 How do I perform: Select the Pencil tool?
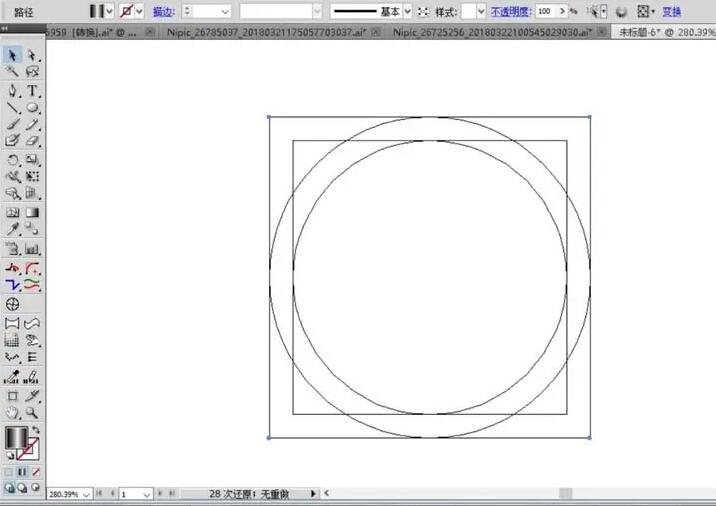click(32, 124)
